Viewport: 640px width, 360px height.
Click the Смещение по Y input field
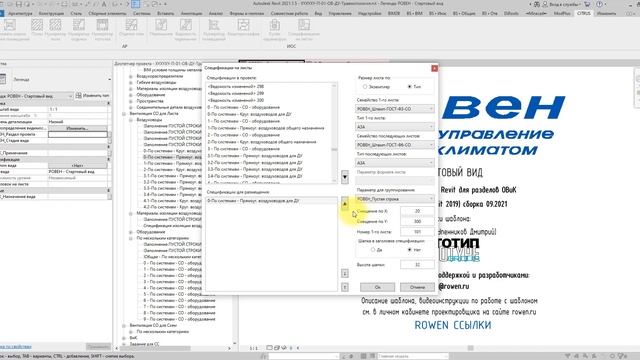click(417, 221)
